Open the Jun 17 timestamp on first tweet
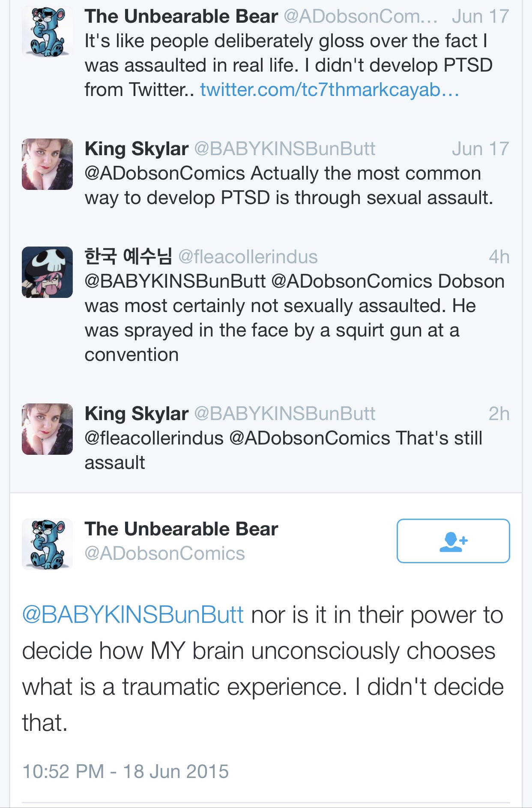The height and width of the screenshot is (808, 532). click(x=480, y=16)
